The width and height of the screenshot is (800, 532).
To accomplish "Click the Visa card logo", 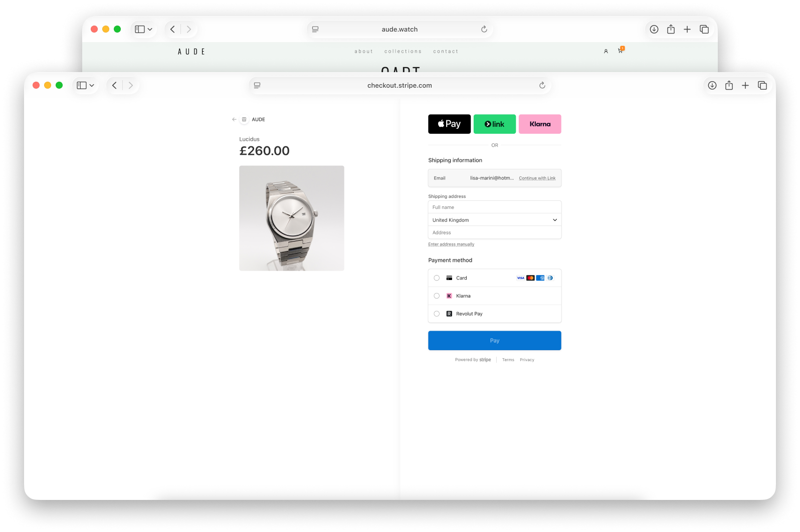I will pyautogui.click(x=521, y=278).
